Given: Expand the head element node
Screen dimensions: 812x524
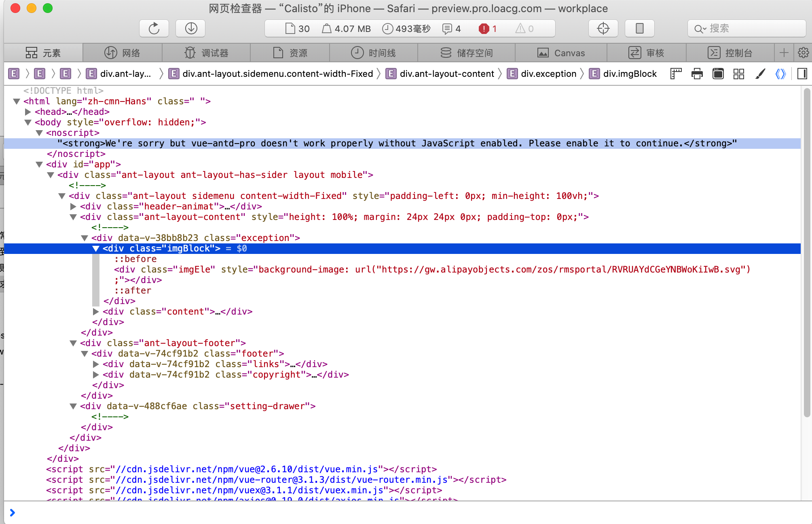Looking at the screenshot, I should pyautogui.click(x=28, y=112).
